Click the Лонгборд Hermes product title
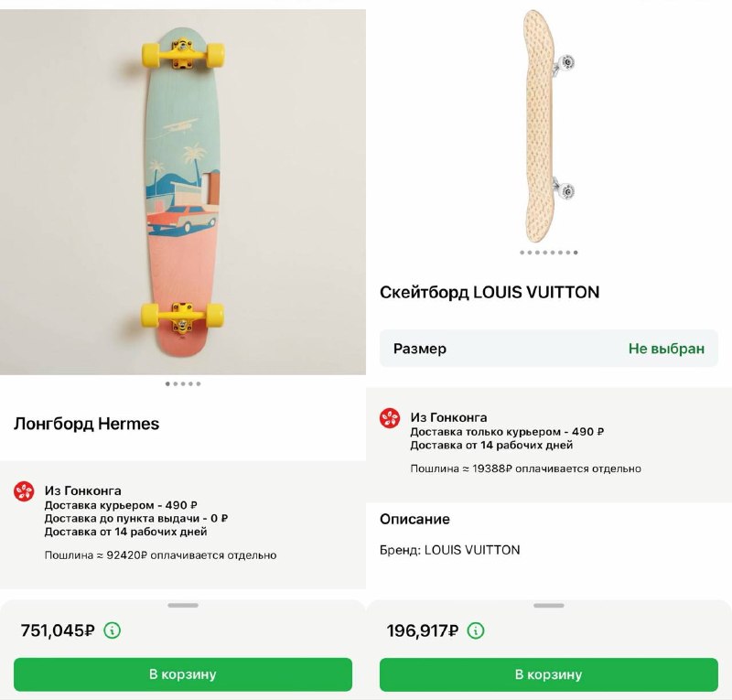The height and width of the screenshot is (700, 732). tap(86, 424)
